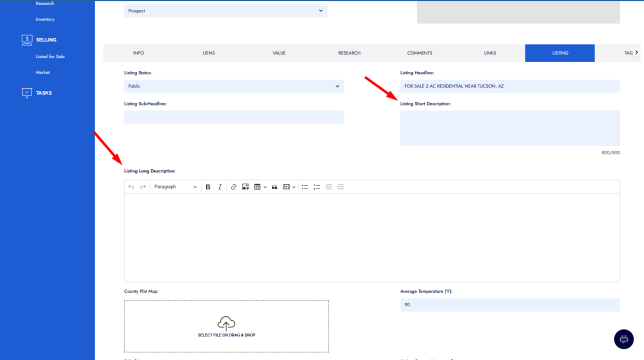Click the undo icon in editor toolbar

pos(131,187)
